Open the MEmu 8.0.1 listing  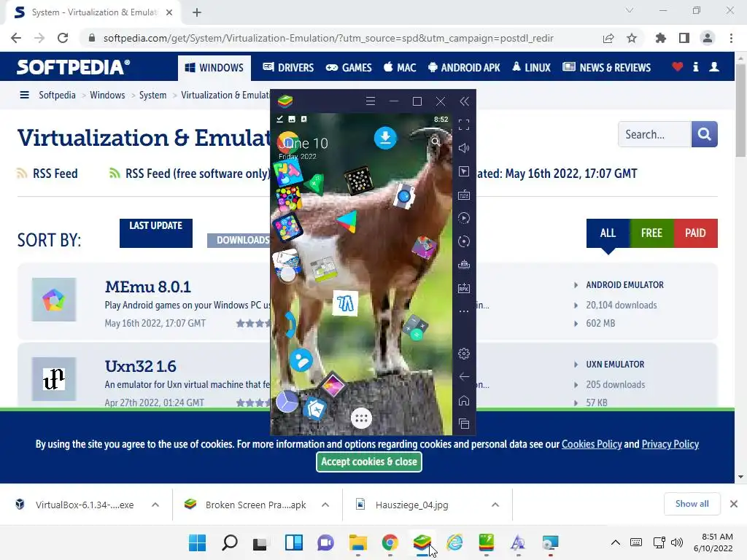pos(147,287)
